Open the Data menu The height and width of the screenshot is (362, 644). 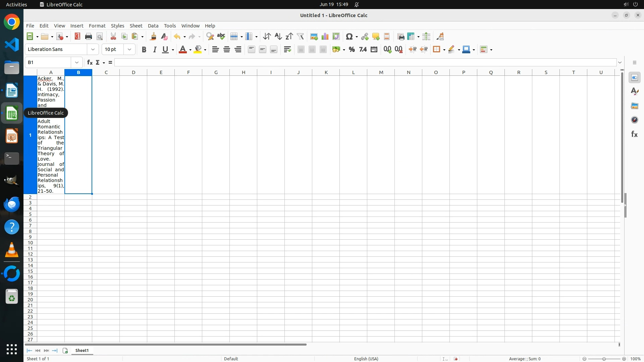pyautogui.click(x=153, y=26)
